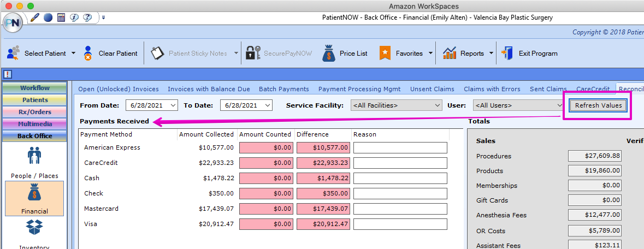
Task: Click the Reason field for Check
Action: pos(400,193)
